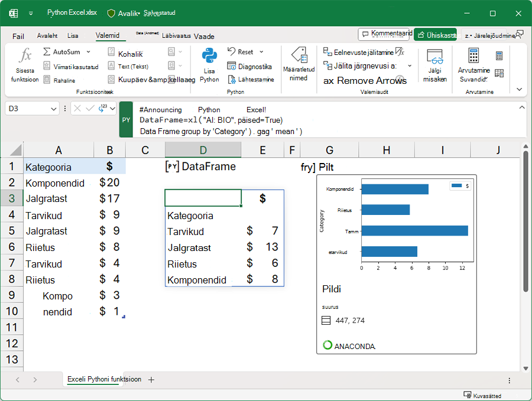Click DataFrame cell Jalgratast row

(203, 248)
